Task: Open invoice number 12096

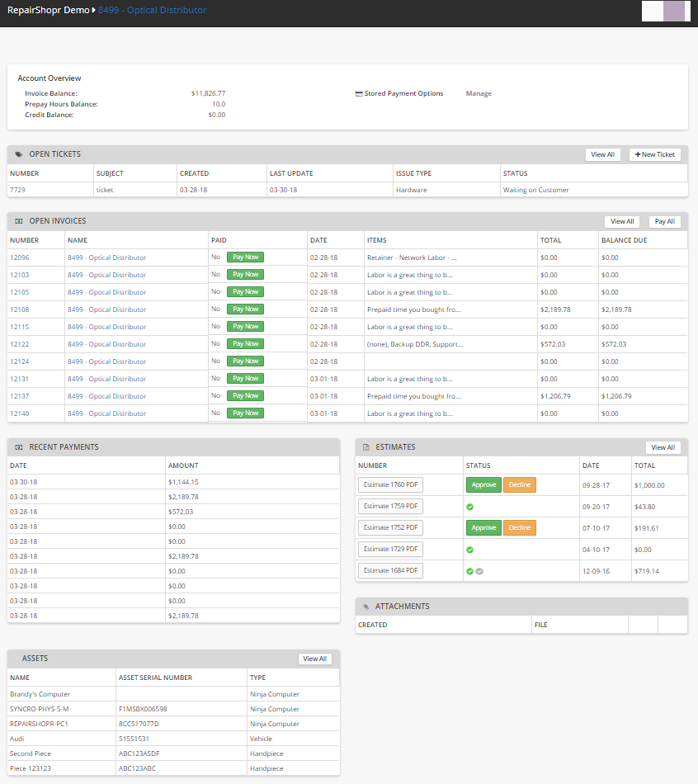Action: [20, 257]
